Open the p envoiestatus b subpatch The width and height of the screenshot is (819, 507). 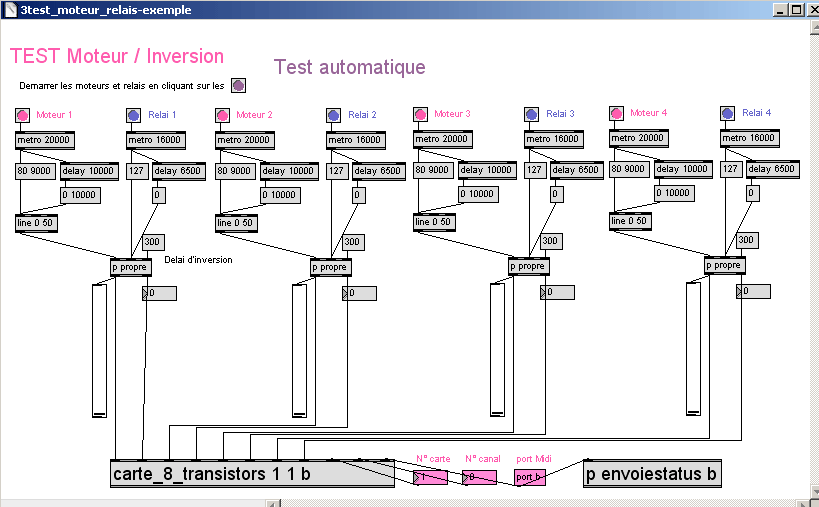click(x=652, y=474)
